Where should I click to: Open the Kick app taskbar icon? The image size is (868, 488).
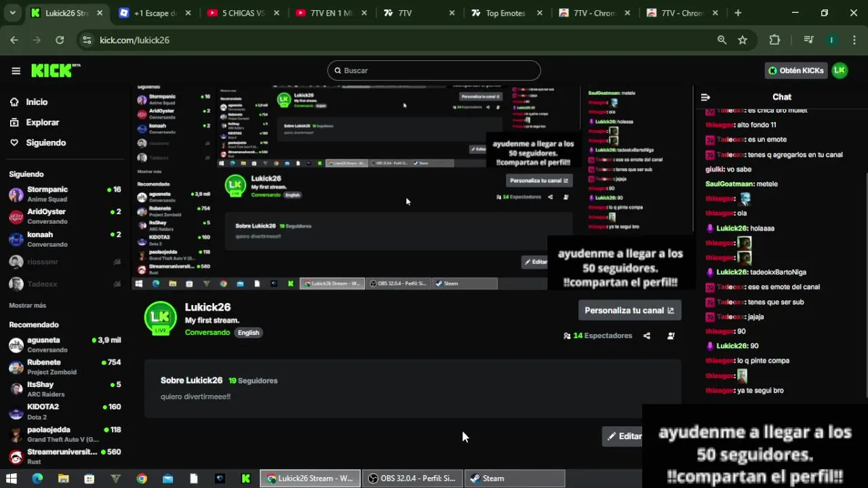(x=245, y=479)
